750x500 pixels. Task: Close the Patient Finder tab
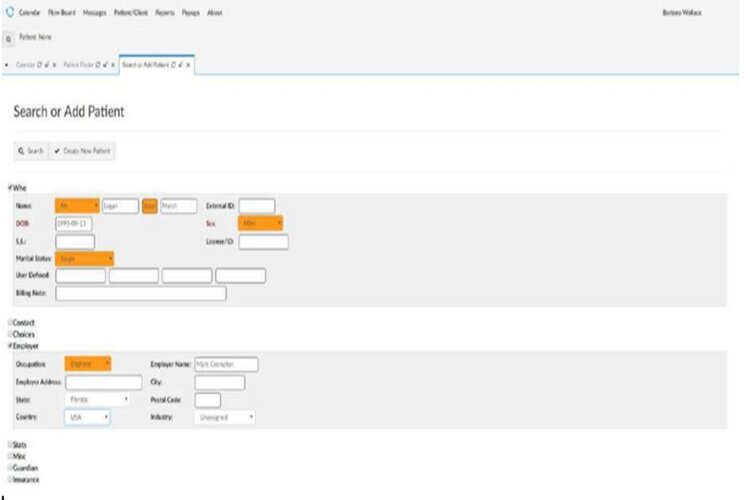pyautogui.click(x=113, y=64)
